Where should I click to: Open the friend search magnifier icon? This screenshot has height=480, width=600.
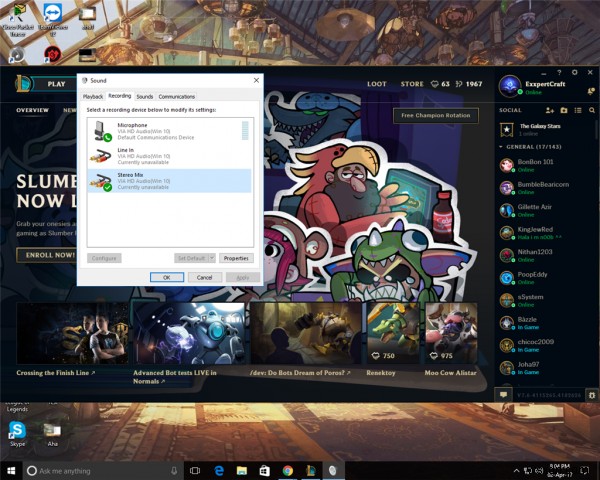click(x=592, y=110)
